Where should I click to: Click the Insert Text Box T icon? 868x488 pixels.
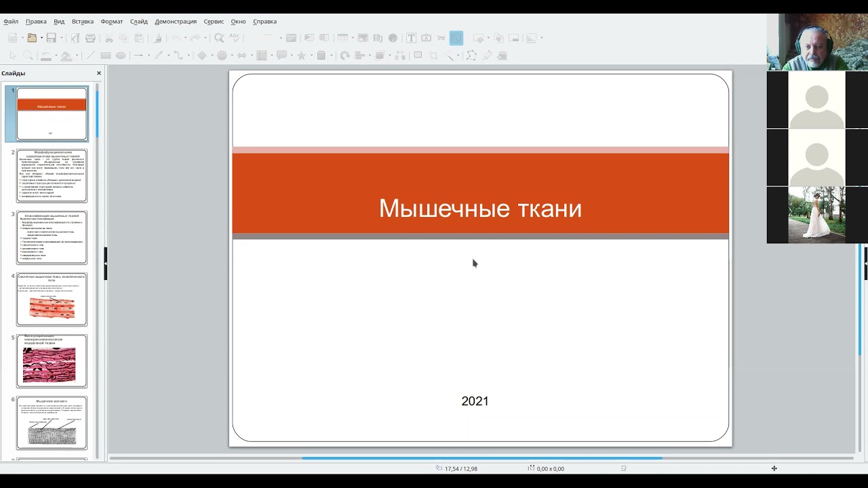click(411, 38)
